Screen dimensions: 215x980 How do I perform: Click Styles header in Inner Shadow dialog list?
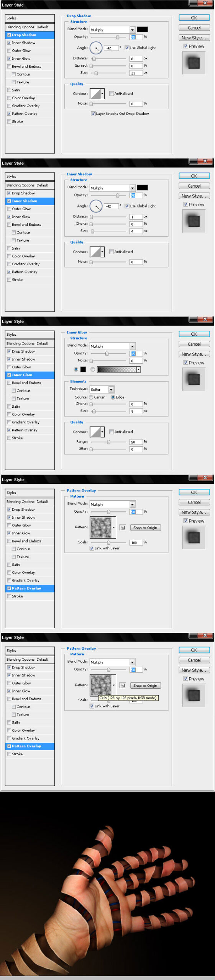30,176
